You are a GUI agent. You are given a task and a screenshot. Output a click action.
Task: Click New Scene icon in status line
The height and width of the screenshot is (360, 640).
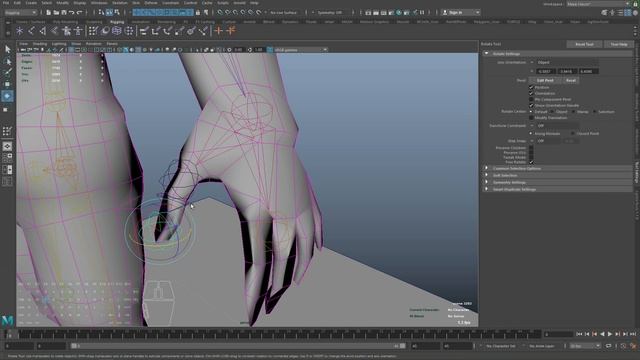(48, 13)
